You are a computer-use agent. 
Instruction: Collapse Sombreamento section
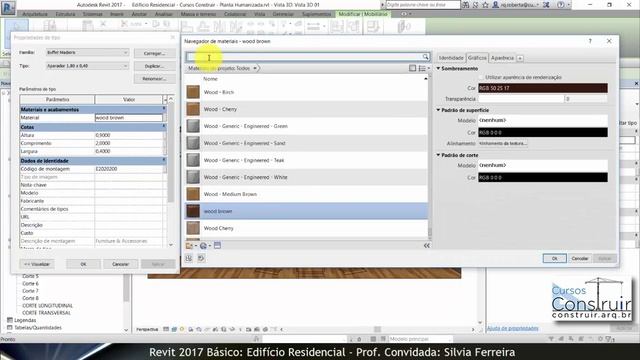(438, 69)
